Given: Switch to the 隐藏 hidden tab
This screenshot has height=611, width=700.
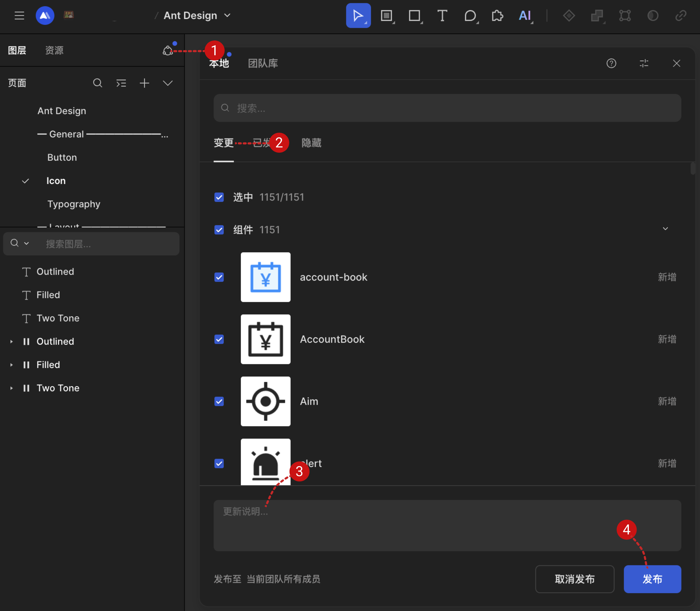Looking at the screenshot, I should [311, 143].
